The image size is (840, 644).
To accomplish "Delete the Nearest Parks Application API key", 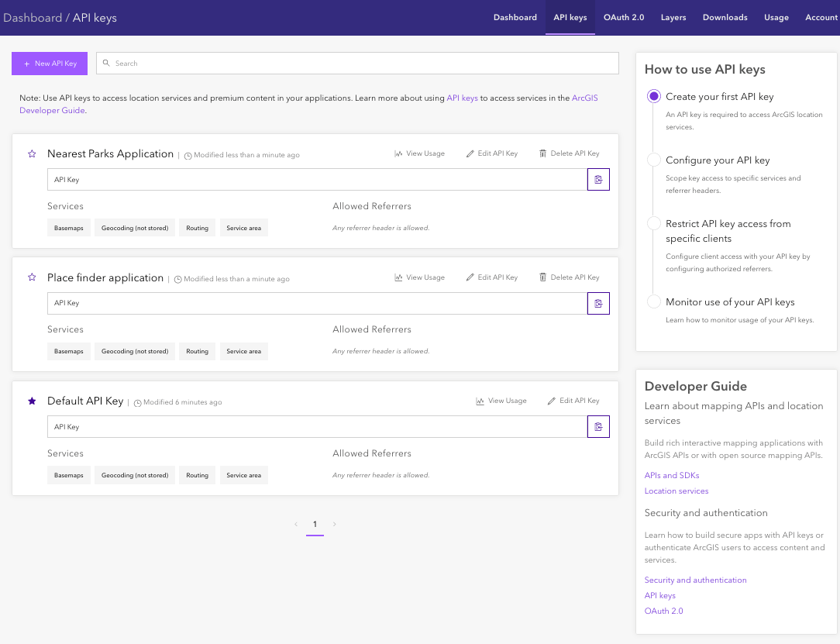I will tap(569, 153).
